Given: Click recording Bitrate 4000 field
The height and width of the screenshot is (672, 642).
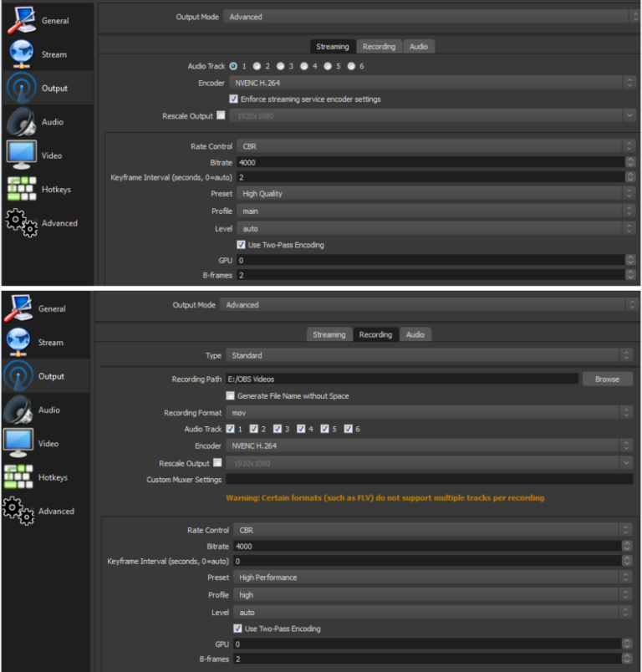Looking at the screenshot, I should [x=432, y=547].
